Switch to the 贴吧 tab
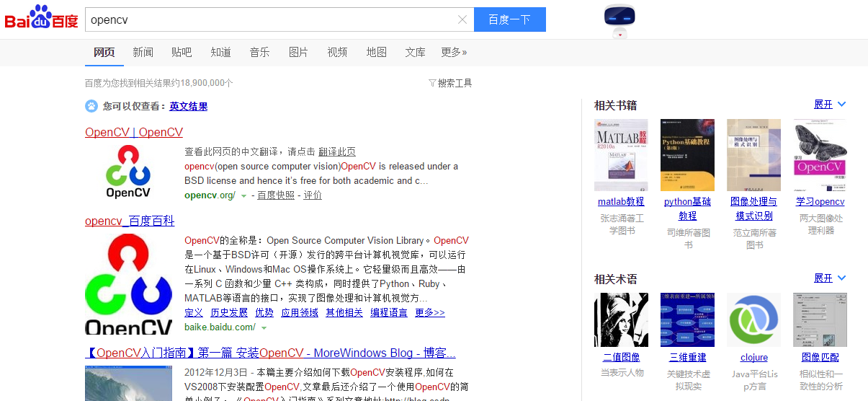Image resolution: width=868 pixels, height=401 pixels. tap(182, 52)
